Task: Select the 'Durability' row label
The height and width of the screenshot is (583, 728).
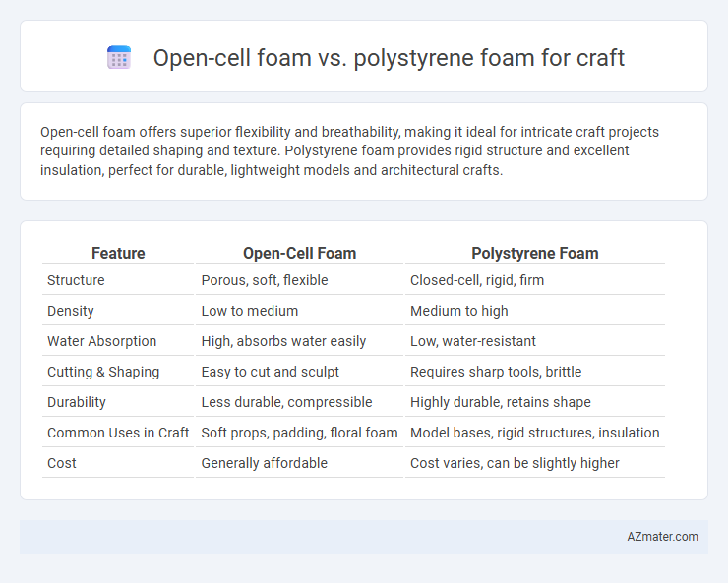Action: 77,402
